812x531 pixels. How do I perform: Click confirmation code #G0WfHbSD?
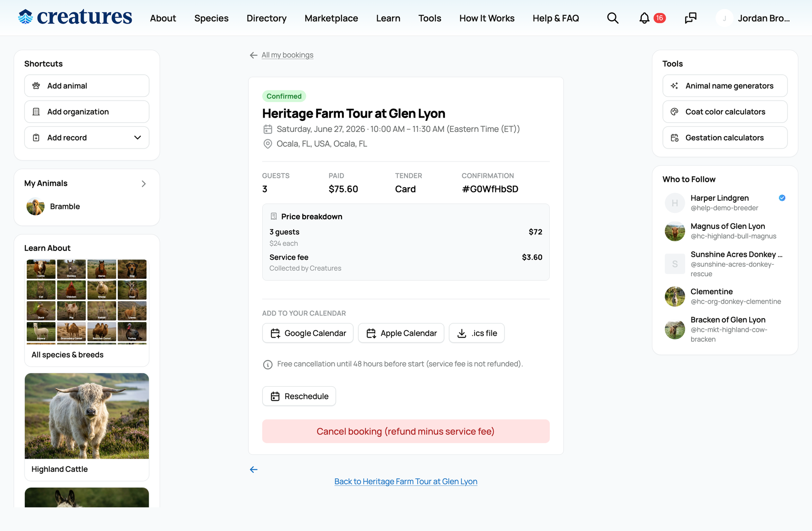(490, 189)
